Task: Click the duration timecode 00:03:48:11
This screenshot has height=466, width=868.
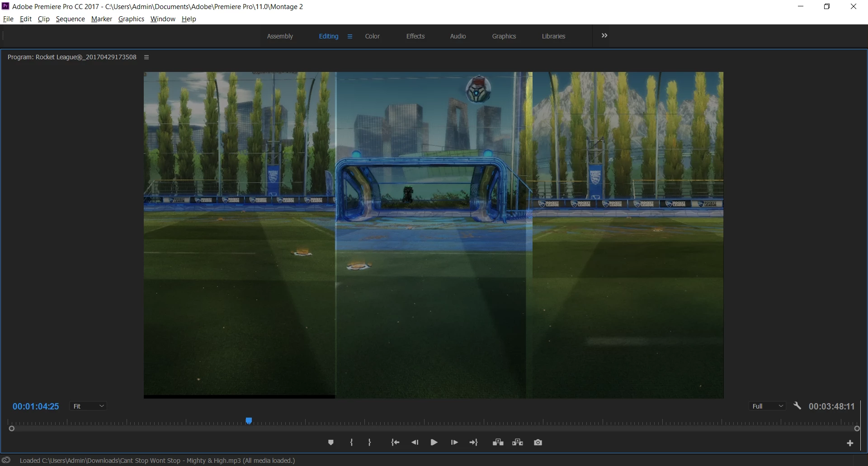Action: coord(832,406)
